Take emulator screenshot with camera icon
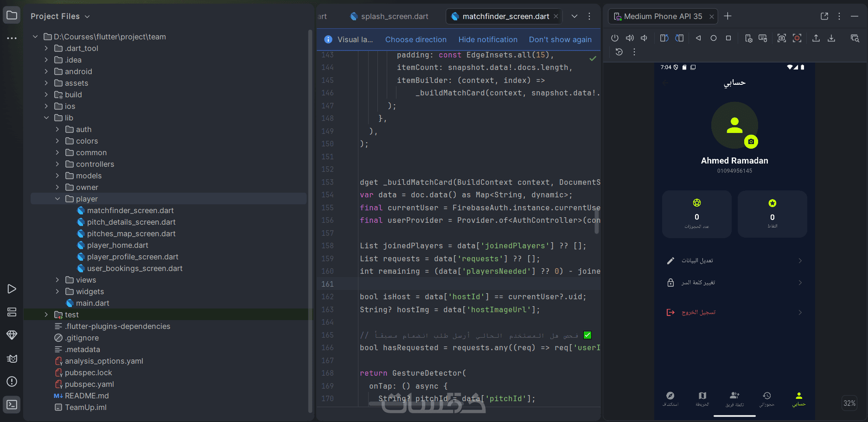868x422 pixels. pyautogui.click(x=782, y=38)
